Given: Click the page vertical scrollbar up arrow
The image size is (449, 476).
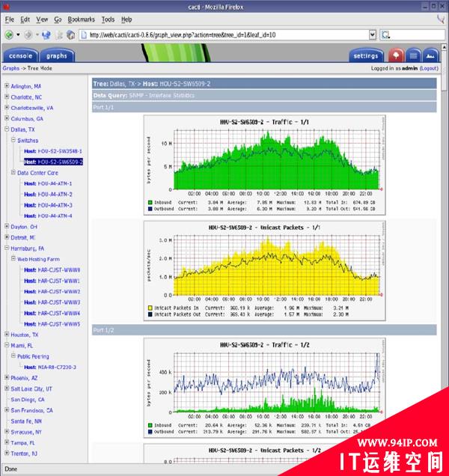Looking at the screenshot, I should pyautogui.click(x=444, y=47).
